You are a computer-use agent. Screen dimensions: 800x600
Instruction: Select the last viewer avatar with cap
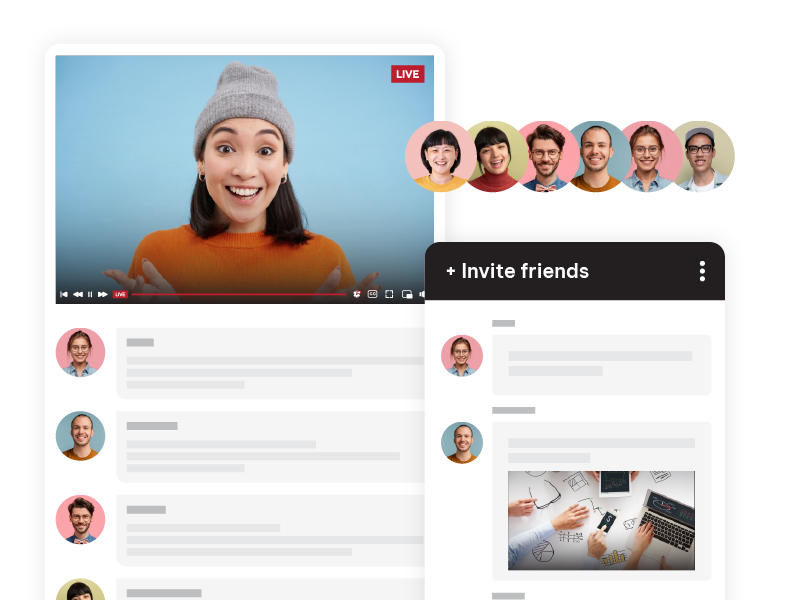702,156
